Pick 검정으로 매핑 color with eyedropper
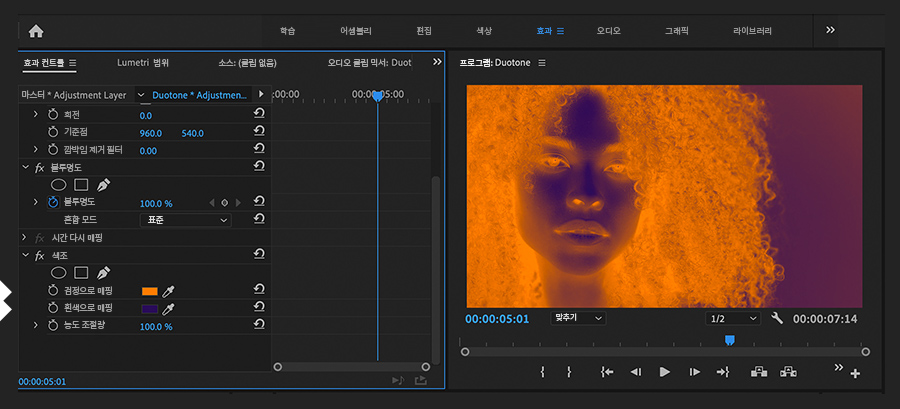900x409 pixels. (168, 291)
